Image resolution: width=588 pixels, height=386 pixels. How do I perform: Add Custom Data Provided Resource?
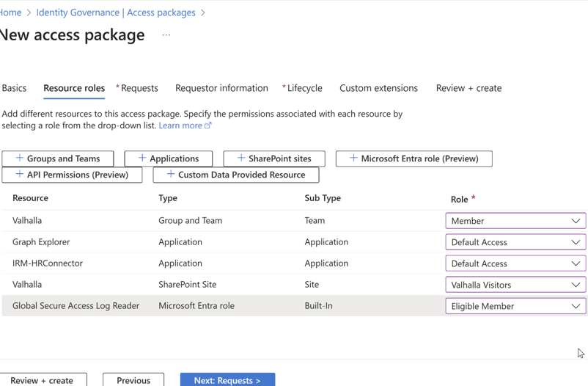235,175
